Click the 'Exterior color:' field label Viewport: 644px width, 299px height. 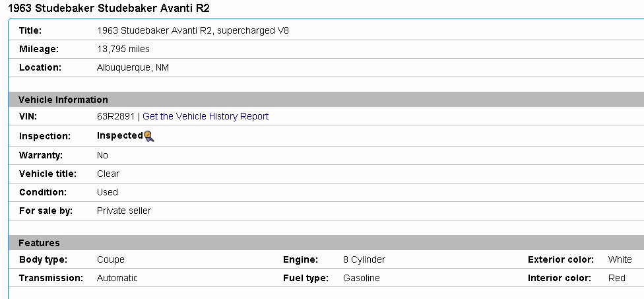pyautogui.click(x=561, y=259)
